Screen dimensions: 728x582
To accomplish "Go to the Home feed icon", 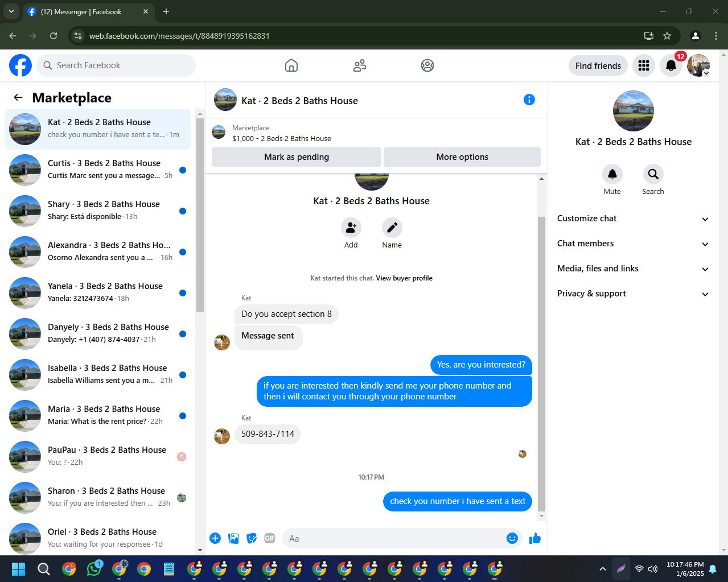I will (291, 65).
